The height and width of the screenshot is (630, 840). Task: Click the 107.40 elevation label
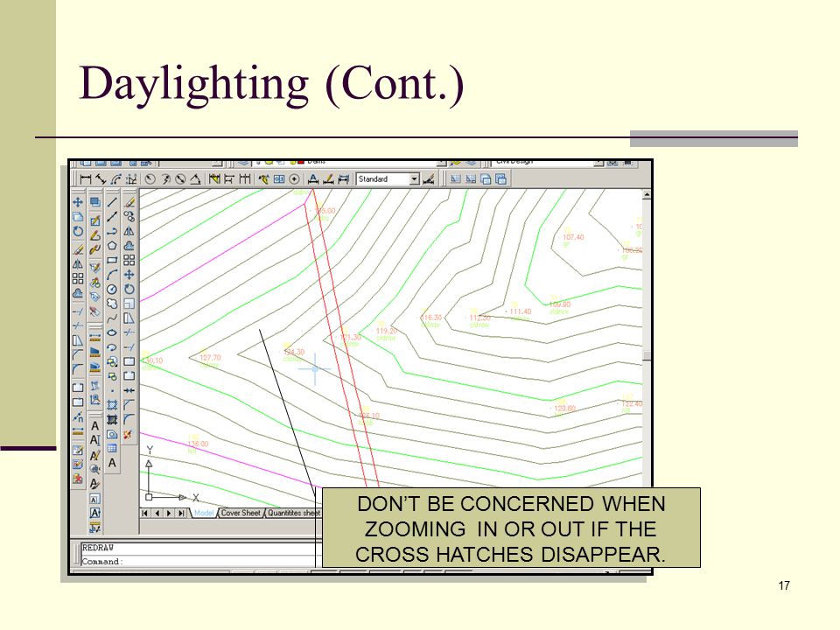pos(573,237)
